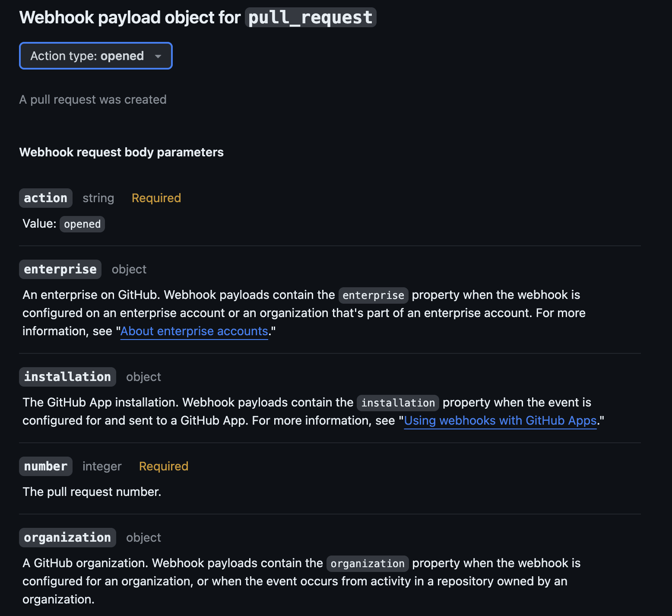Click the Required label beside action
Viewport: 672px width, 616px height.
pyautogui.click(x=156, y=198)
